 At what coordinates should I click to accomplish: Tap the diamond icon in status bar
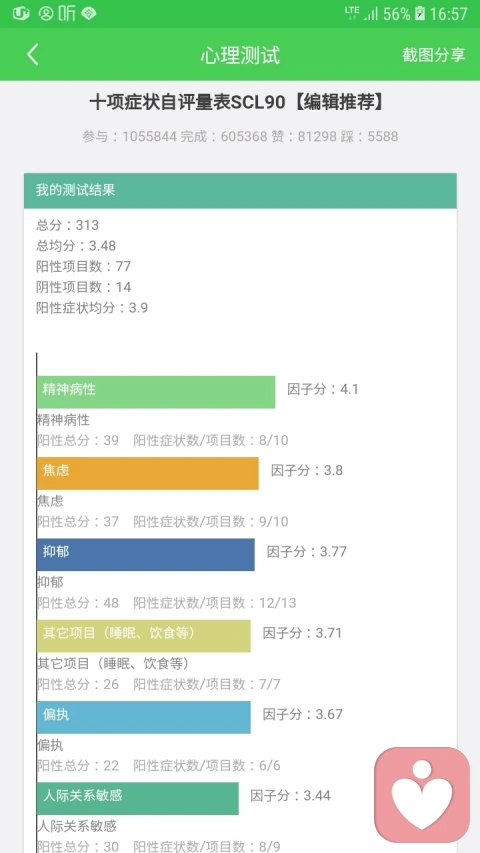point(89,14)
